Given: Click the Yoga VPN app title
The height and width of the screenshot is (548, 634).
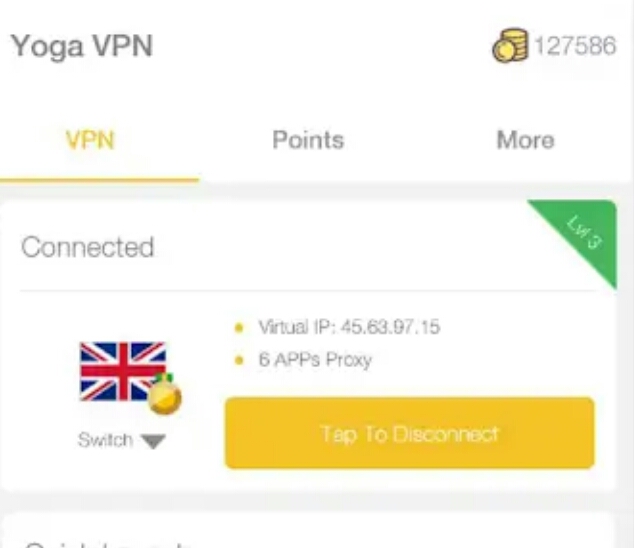Looking at the screenshot, I should tap(82, 47).
